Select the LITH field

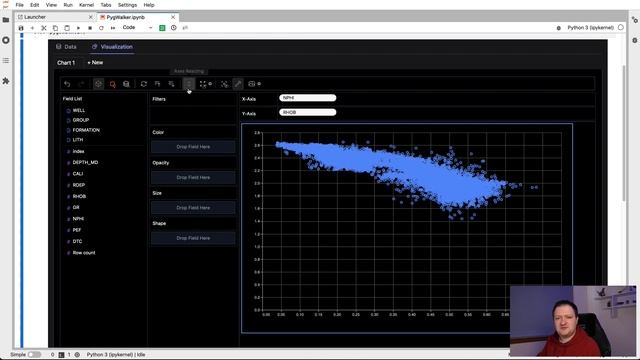tap(78, 140)
